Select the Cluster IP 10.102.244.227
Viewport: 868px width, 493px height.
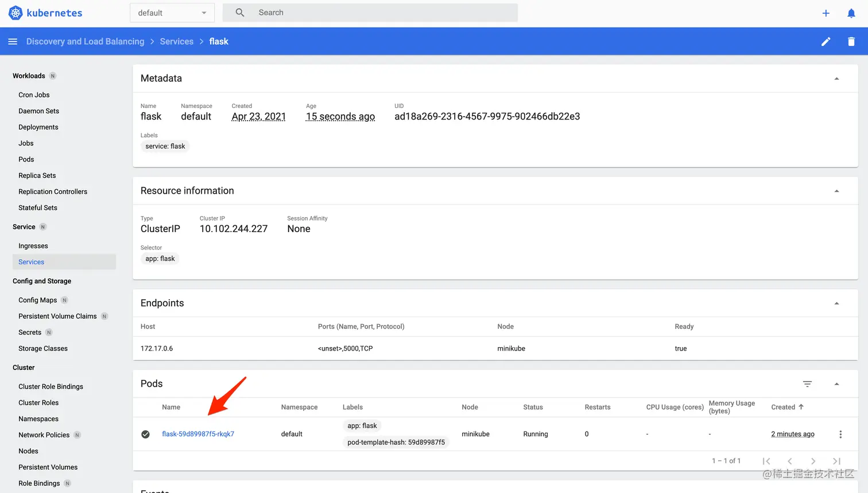(234, 229)
